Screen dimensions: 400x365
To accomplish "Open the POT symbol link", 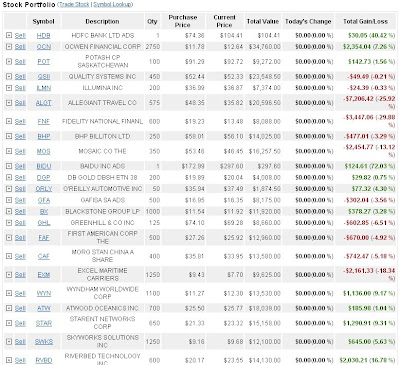I will (x=44, y=62).
